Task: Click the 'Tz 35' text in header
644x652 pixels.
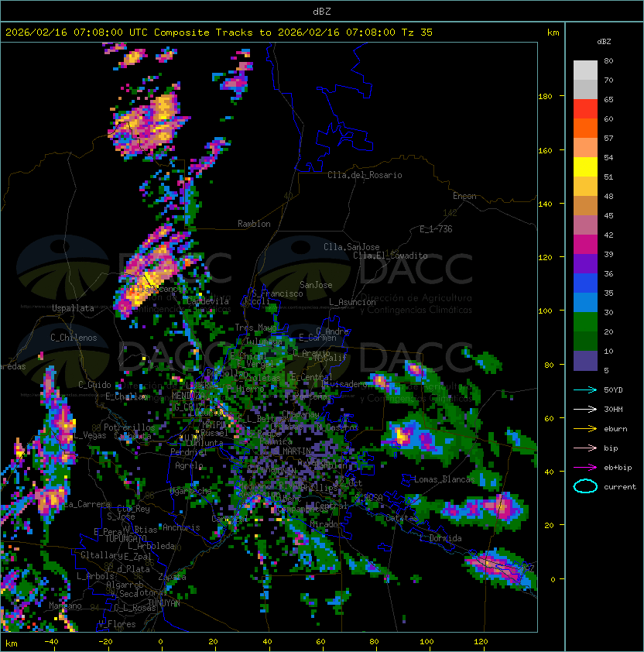Action: (x=417, y=33)
